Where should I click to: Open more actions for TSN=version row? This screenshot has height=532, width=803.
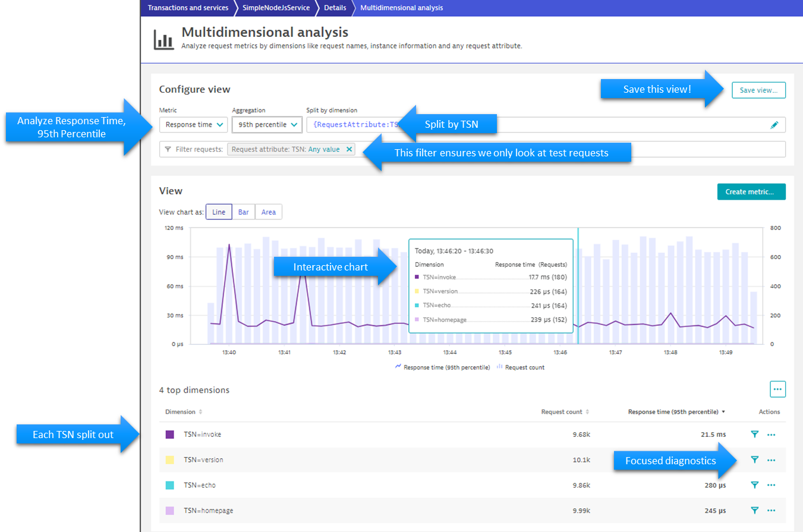771,459
